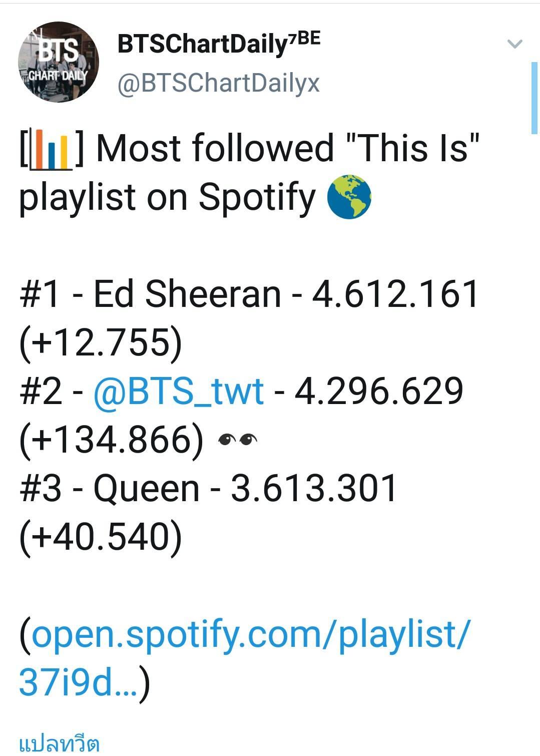
Task: Tap the Most followed "This Is" heading text
Action: pyautogui.click(x=288, y=148)
